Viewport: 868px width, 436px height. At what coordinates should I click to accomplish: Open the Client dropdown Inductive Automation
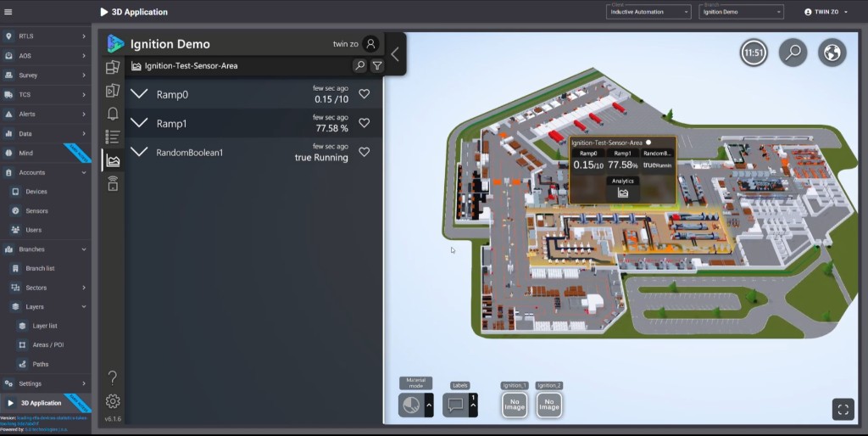click(x=648, y=12)
